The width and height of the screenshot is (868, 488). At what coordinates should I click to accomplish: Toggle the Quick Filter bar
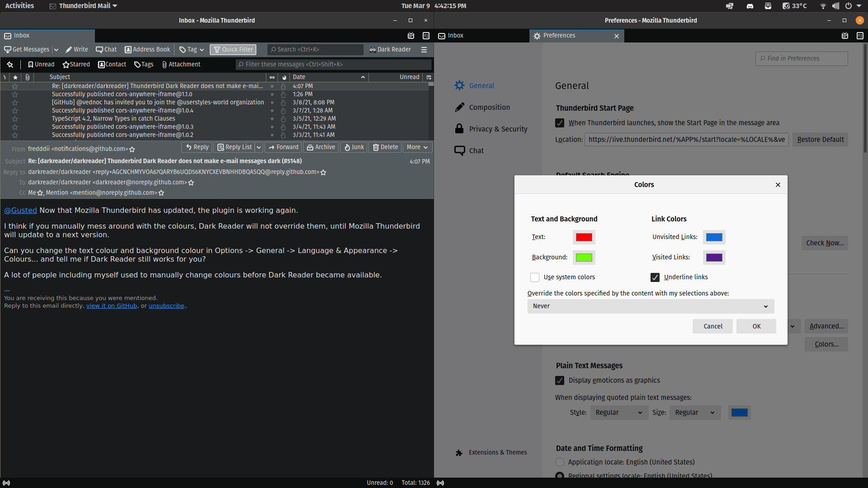point(232,49)
